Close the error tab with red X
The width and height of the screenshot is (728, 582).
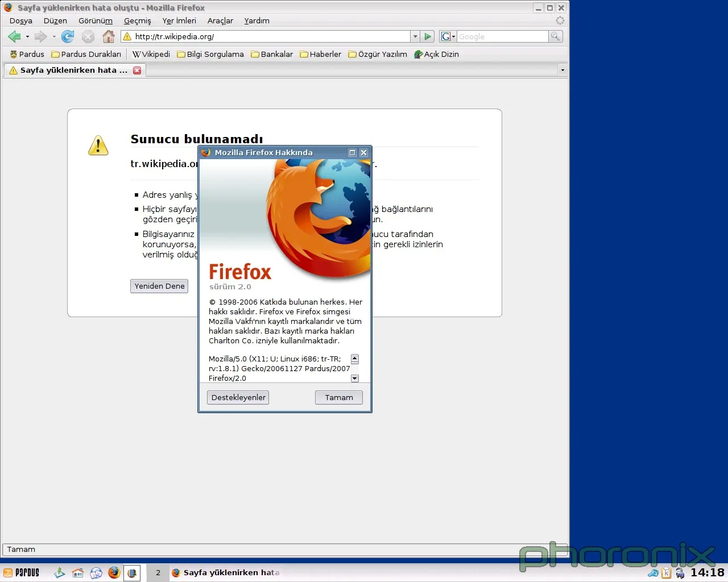[137, 70]
